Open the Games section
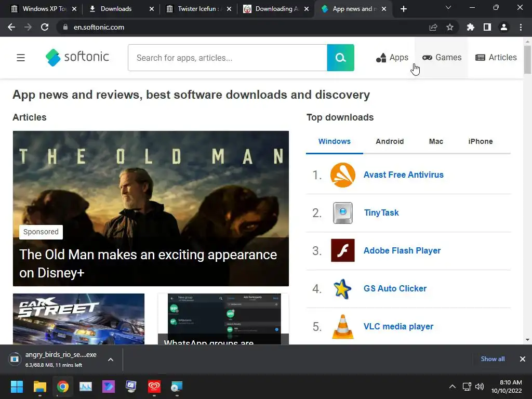 point(442,58)
